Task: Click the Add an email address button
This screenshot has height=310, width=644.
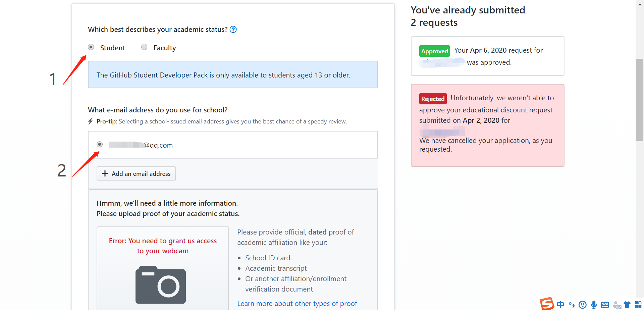Action: [x=136, y=173]
